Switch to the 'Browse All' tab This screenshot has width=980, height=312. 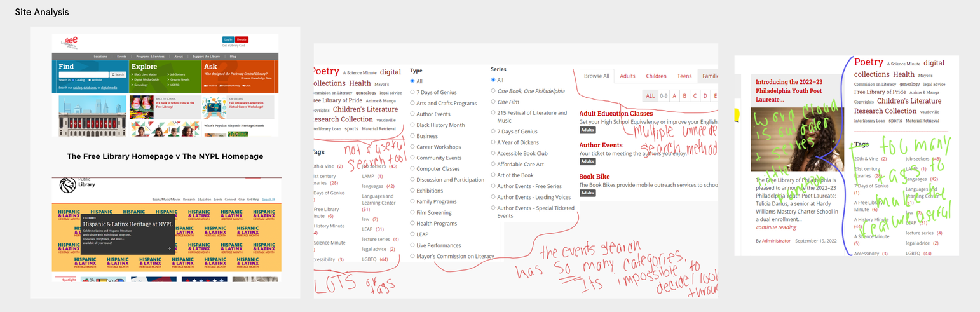(597, 76)
